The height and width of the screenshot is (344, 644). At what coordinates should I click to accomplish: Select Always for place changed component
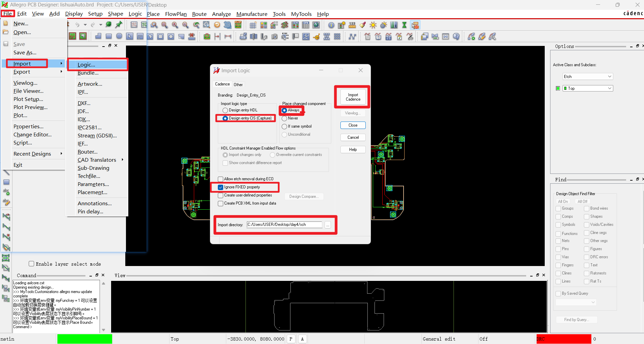point(284,110)
